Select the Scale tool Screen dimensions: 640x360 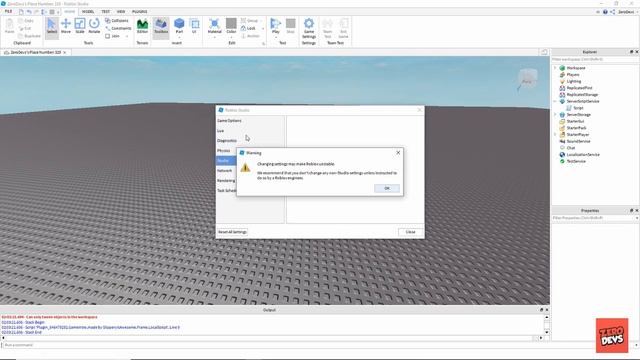point(80,27)
